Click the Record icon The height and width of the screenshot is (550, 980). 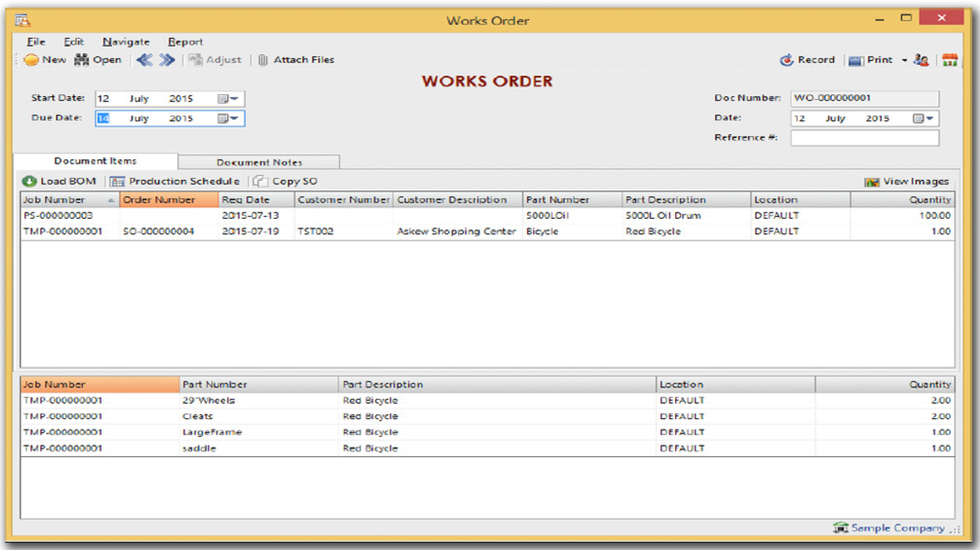787,60
